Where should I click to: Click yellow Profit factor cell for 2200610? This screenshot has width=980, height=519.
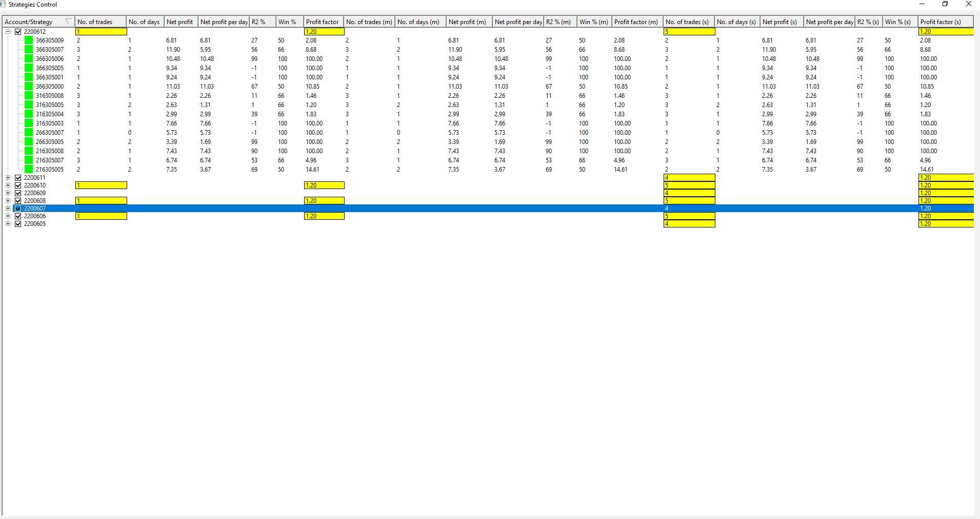point(324,185)
